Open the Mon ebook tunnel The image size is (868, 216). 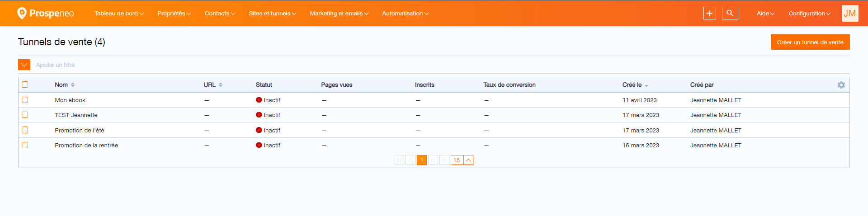coord(70,100)
